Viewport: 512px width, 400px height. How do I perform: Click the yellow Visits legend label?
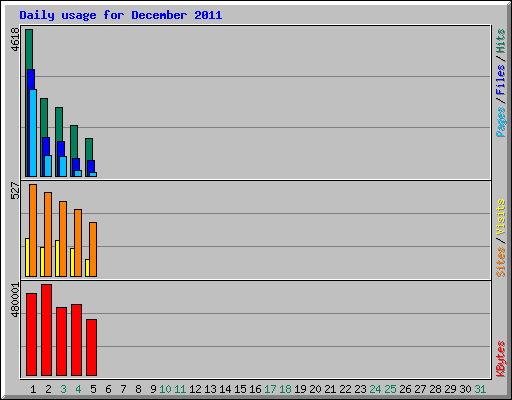[500, 217]
